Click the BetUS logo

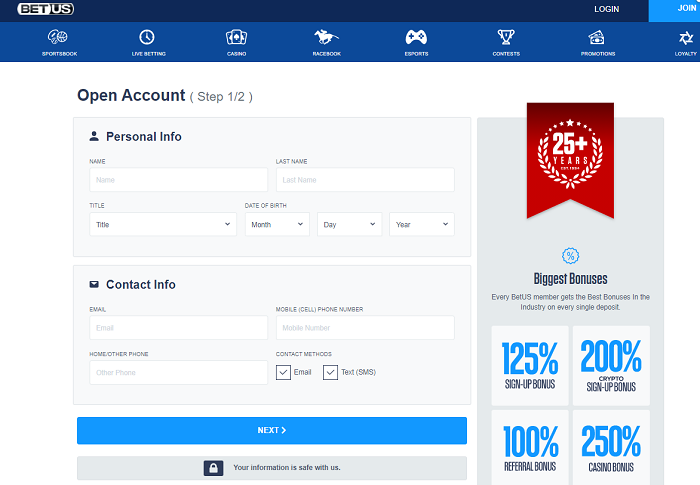coord(45,9)
